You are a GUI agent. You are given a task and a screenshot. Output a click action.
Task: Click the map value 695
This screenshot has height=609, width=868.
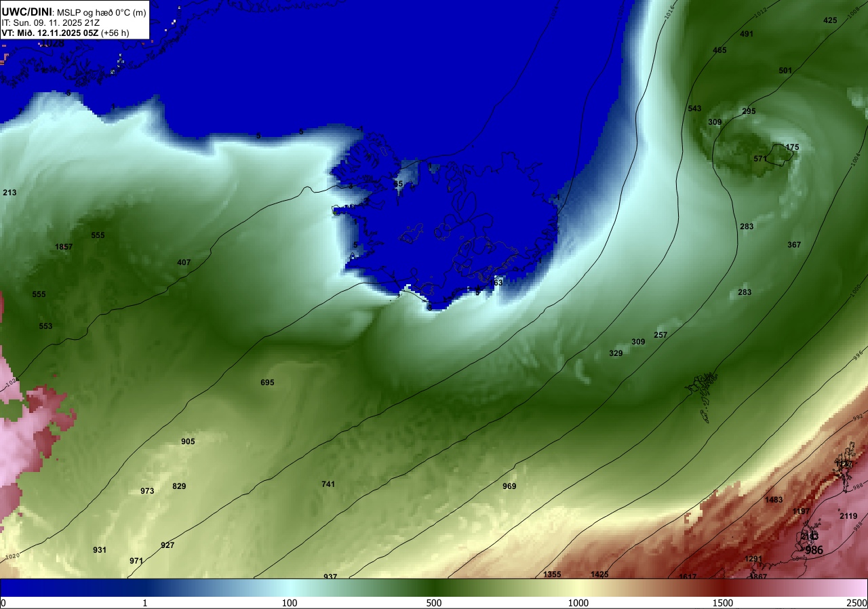tap(267, 382)
